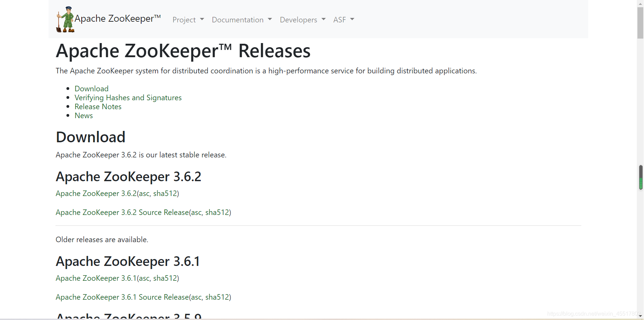This screenshot has height=320, width=644.
Task: Open the News link
Action: point(84,115)
